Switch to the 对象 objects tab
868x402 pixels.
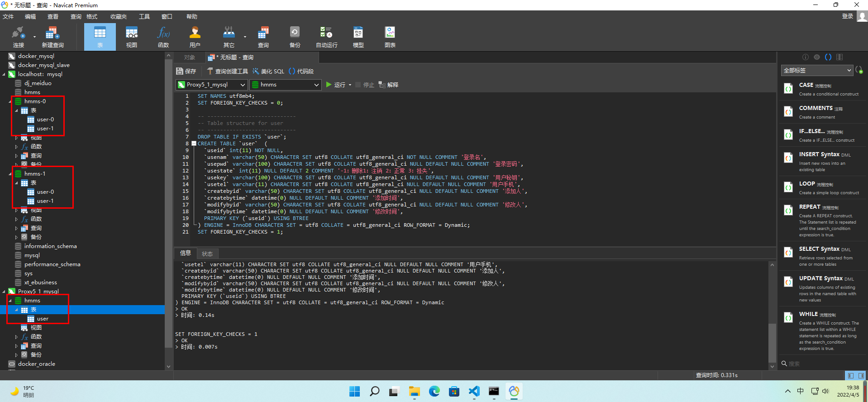tap(190, 57)
